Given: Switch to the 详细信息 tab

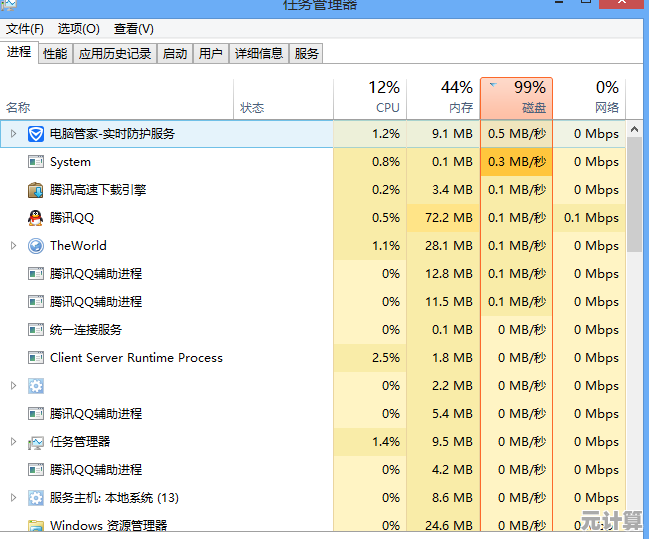Looking at the screenshot, I should coord(259,54).
